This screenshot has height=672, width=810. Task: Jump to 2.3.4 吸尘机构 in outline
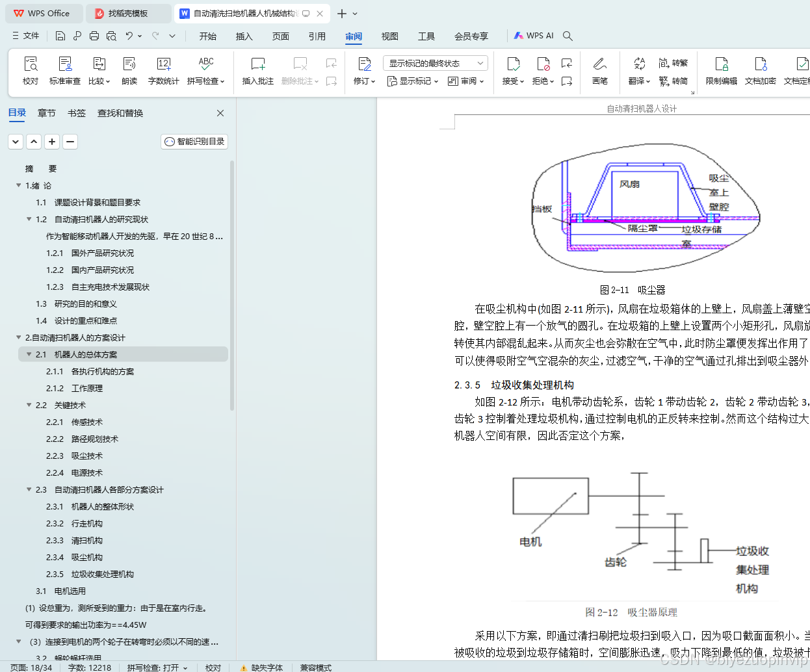74,557
